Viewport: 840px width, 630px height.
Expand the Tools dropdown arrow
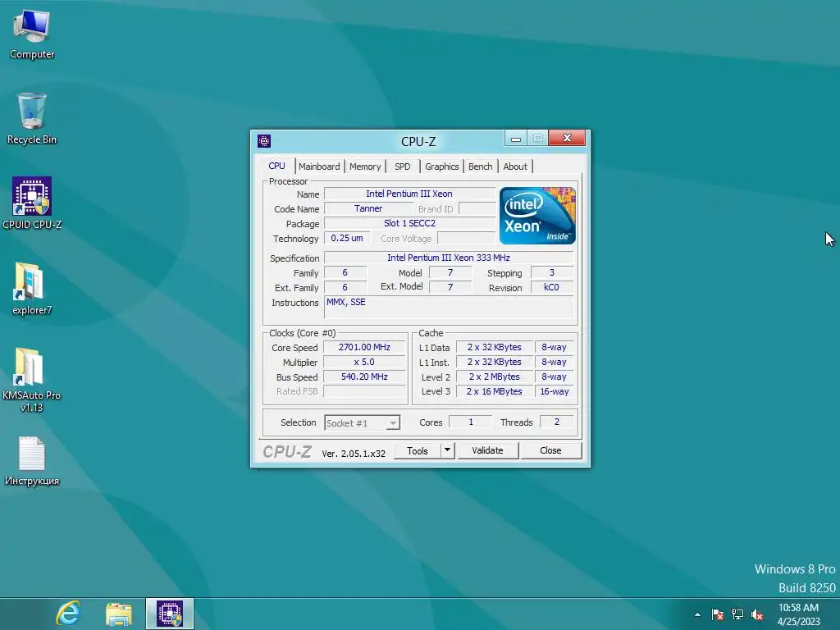click(x=447, y=450)
